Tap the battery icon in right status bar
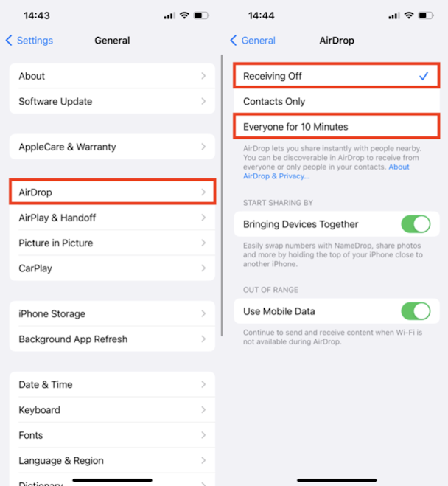Screen dimensions: 448x486 (x=426, y=15)
